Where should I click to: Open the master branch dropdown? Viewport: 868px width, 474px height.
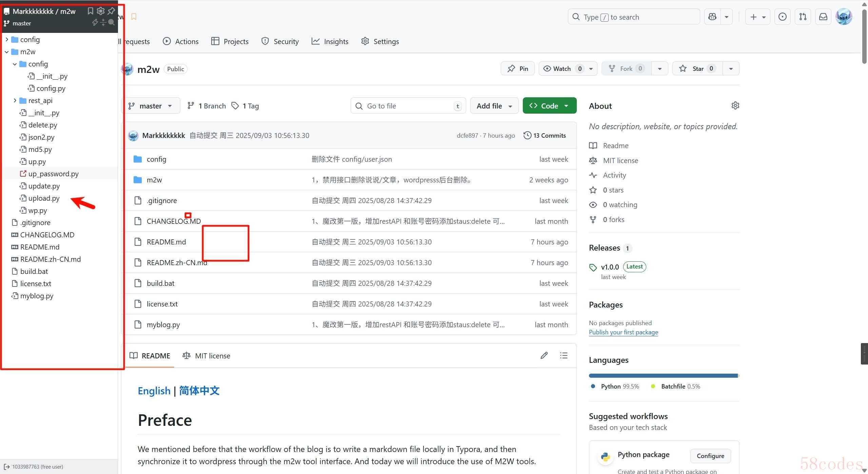point(151,106)
